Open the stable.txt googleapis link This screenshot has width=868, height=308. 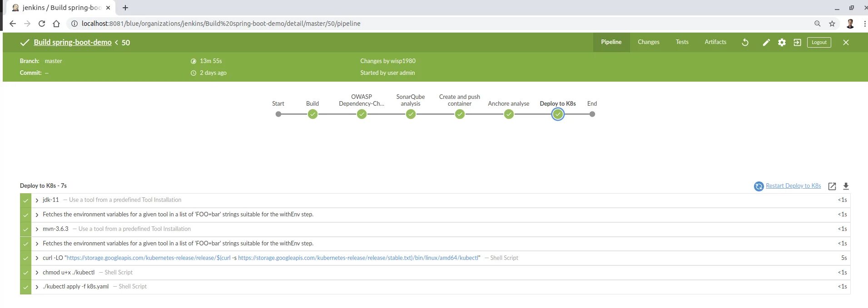(359, 258)
